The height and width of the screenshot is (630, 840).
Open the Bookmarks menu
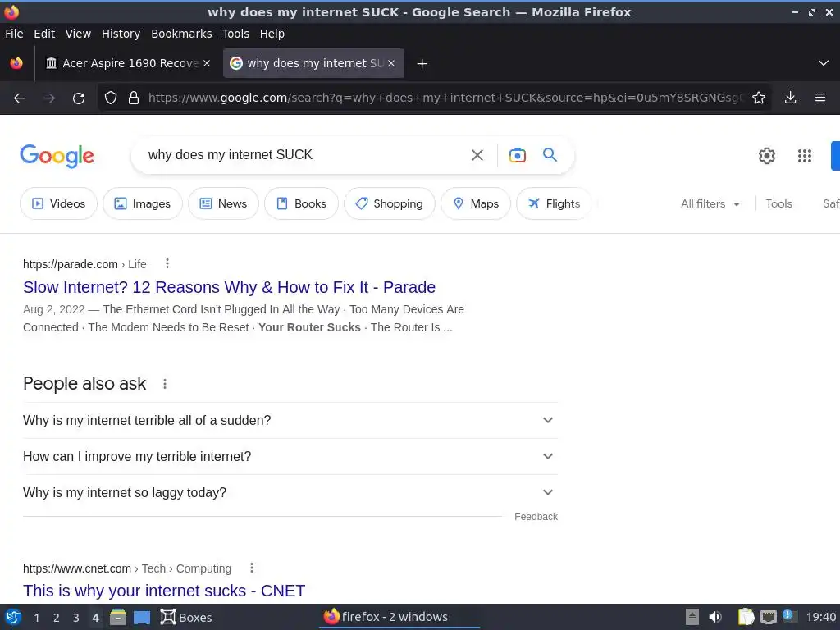(x=181, y=34)
